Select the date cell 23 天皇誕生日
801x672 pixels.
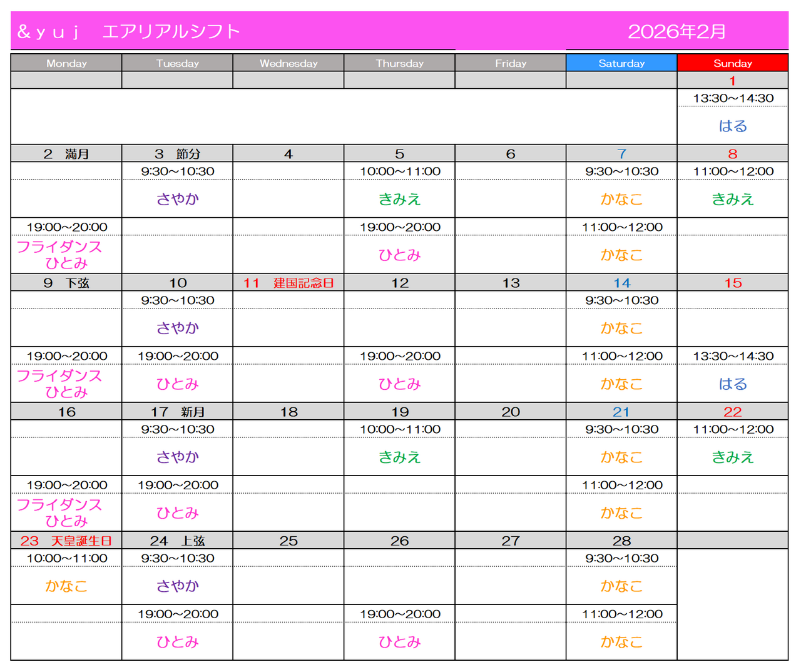[x=66, y=541]
